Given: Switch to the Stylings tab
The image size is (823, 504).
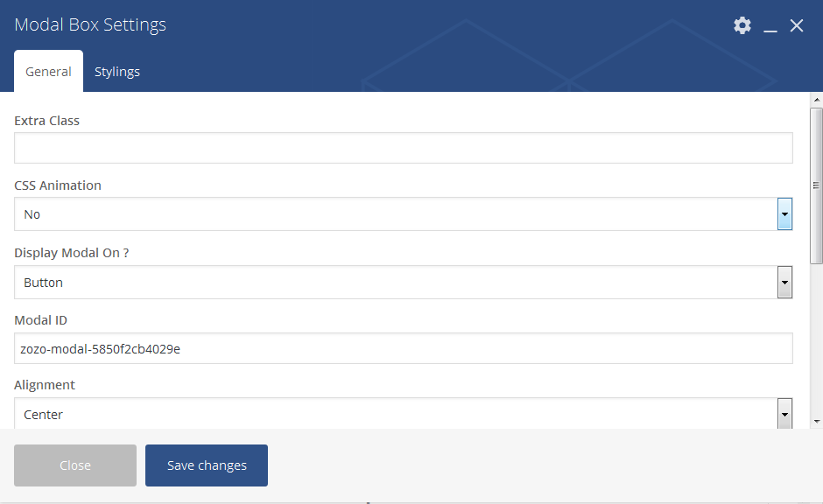Looking at the screenshot, I should pyautogui.click(x=117, y=72).
